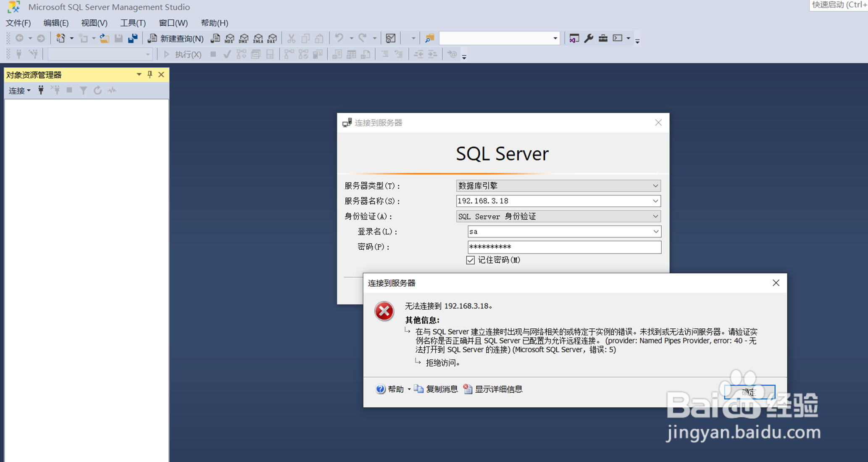The height and width of the screenshot is (462, 868).
Task: Open the 视图(V) menu
Action: (x=94, y=23)
